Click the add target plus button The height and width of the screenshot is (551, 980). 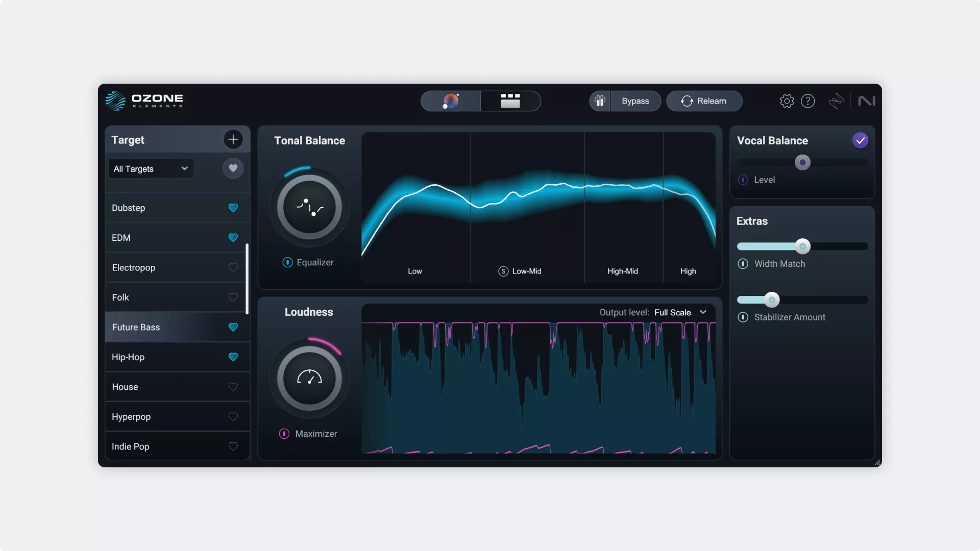pos(233,139)
